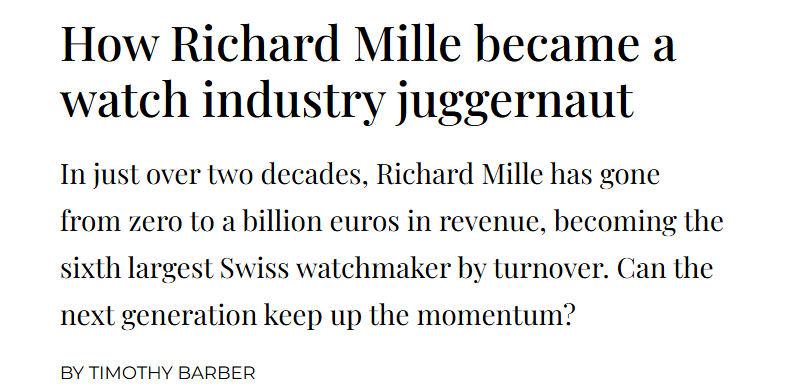Click "becoming the" at the line end
This screenshot has width=785, height=392.
639,222
